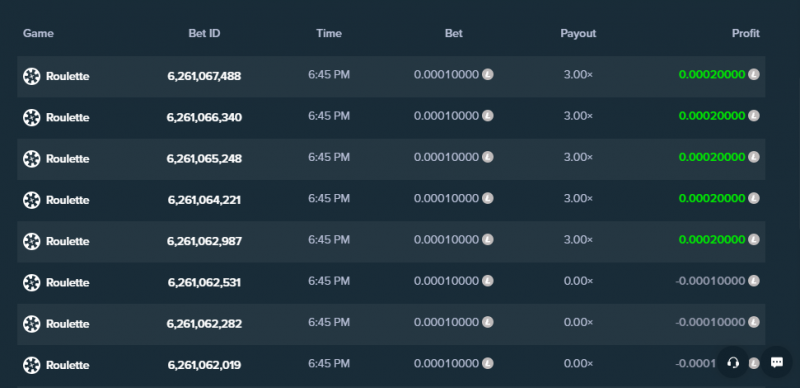Open bet ID 6,261,067,488
The image size is (800, 388).
(204, 77)
